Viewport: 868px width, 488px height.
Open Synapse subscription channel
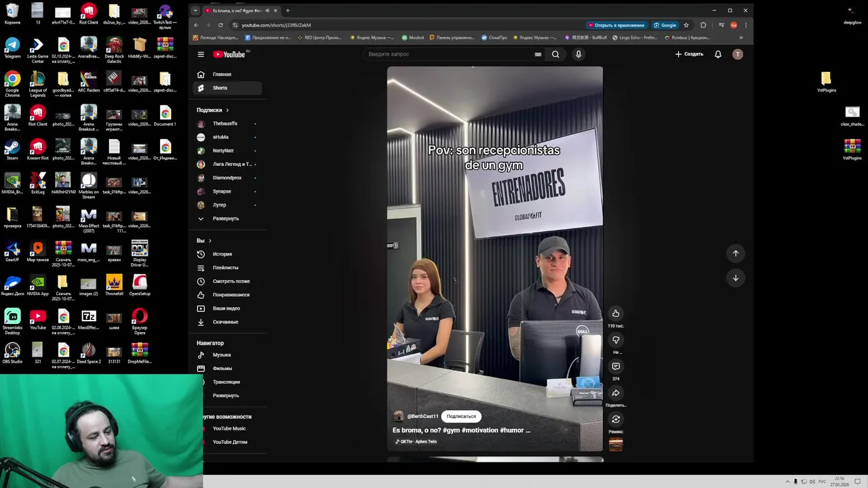pyautogui.click(x=227, y=191)
